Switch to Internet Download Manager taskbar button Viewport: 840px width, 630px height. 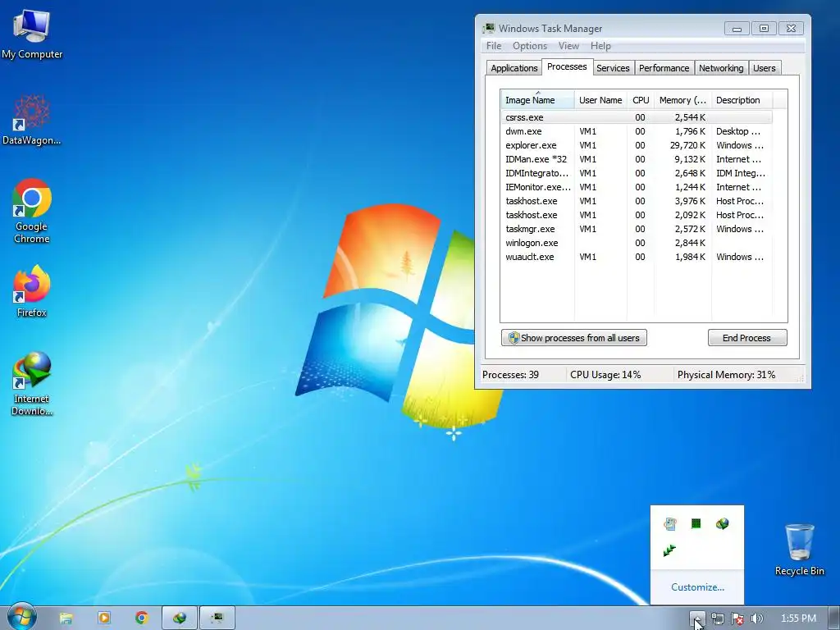[x=180, y=619]
